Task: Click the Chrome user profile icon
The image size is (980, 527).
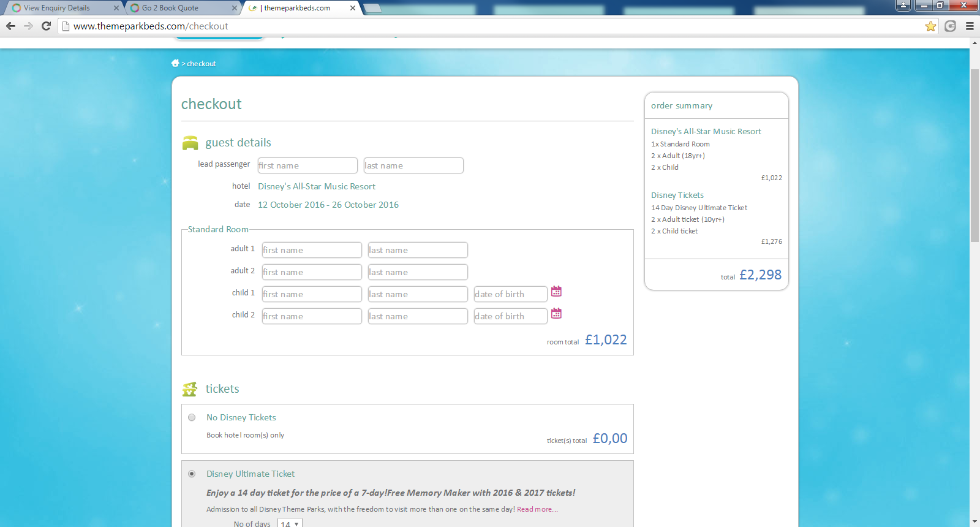Action: coord(903,6)
